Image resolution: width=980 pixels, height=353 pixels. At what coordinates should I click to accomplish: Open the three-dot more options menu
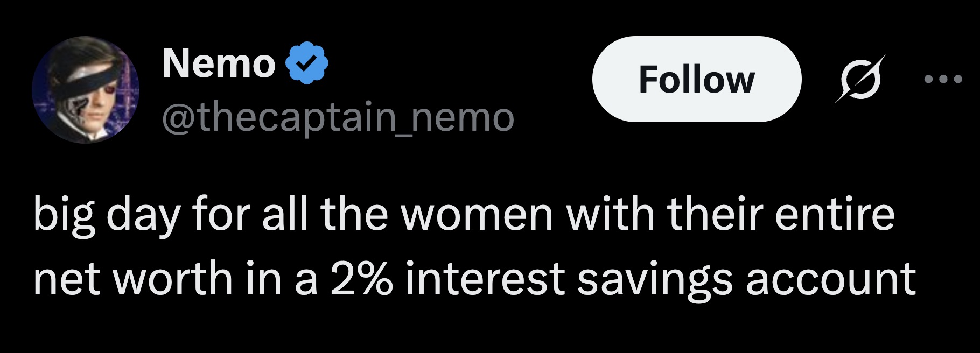click(x=942, y=79)
